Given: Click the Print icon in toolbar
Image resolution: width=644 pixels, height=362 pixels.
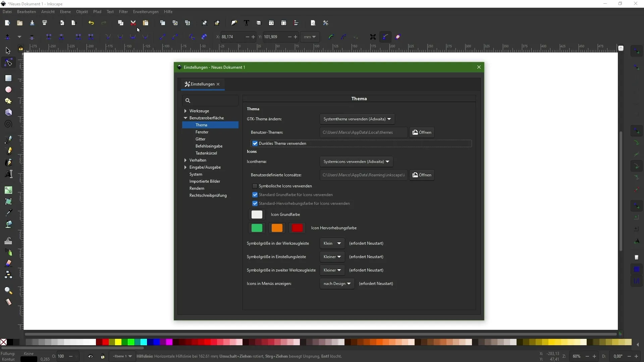Looking at the screenshot, I should pos(45,23).
